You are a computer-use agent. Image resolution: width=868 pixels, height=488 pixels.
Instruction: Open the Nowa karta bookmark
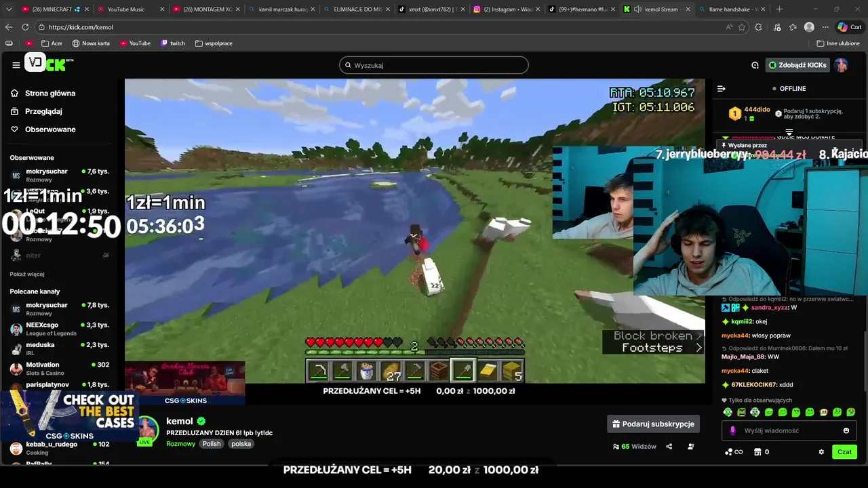pyautogui.click(x=91, y=43)
